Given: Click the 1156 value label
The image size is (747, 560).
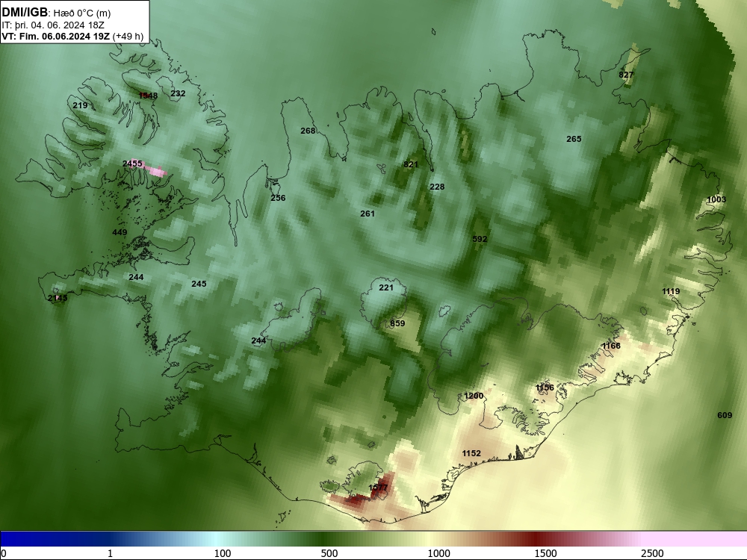Looking at the screenshot, I should [x=545, y=388].
